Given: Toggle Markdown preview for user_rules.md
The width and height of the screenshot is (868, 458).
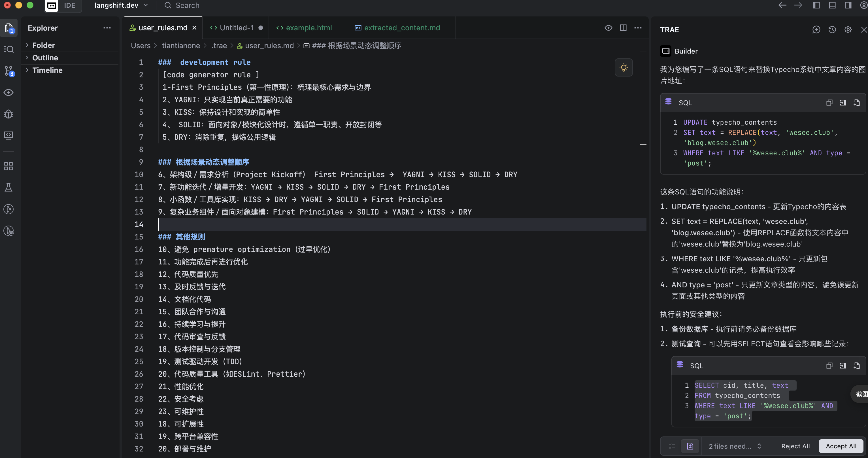Looking at the screenshot, I should 608,28.
